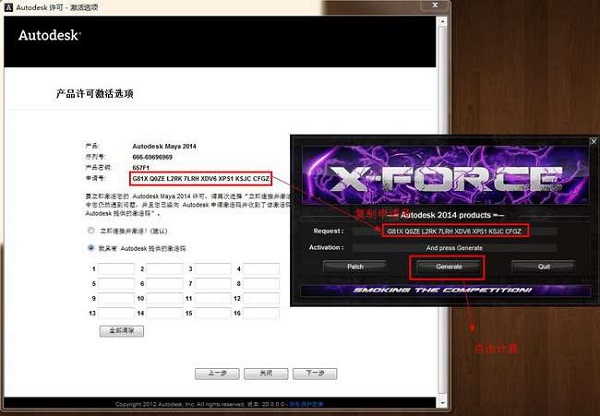This screenshot has height=416, width=600.
Task: Click the Request field in X-Force window
Action: (455, 231)
